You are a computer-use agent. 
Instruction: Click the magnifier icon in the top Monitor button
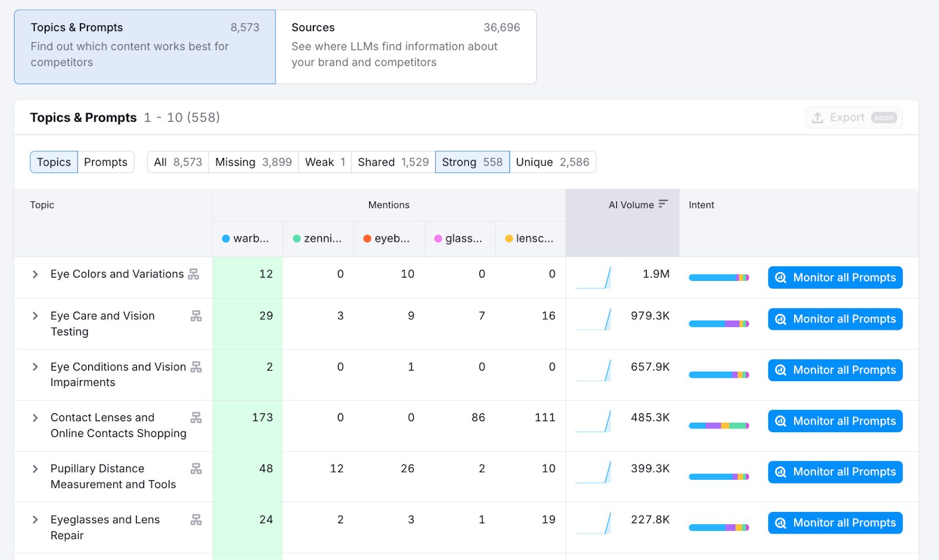[781, 277]
